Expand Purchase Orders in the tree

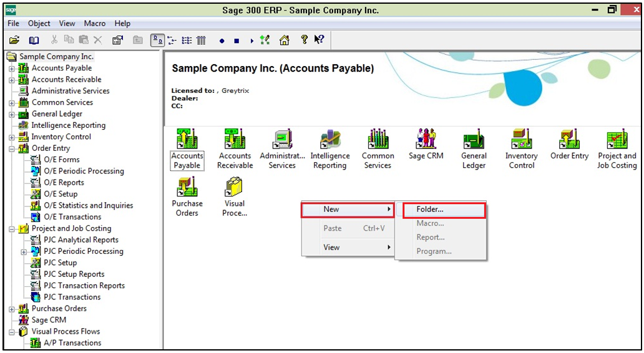[11, 309]
